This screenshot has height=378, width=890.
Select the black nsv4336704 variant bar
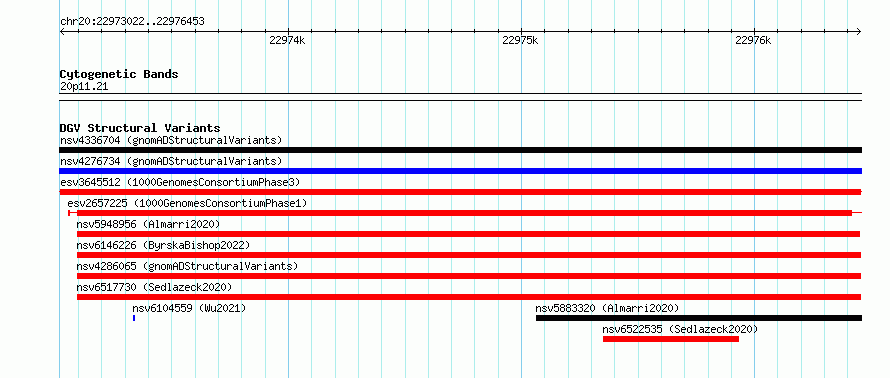coord(460,150)
